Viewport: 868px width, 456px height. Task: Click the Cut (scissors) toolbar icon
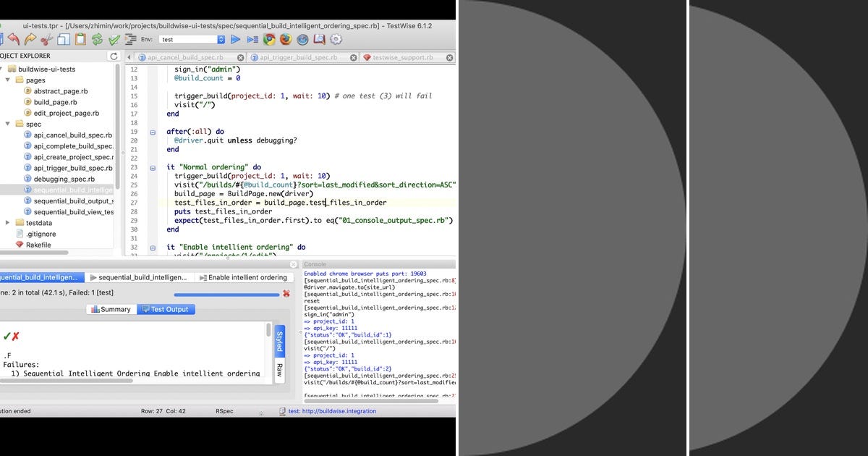[45, 40]
